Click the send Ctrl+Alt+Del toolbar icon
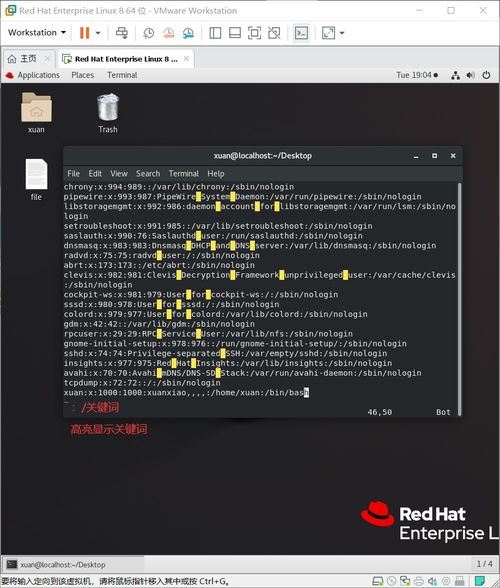This screenshot has width=500, height=588. pos(122,33)
